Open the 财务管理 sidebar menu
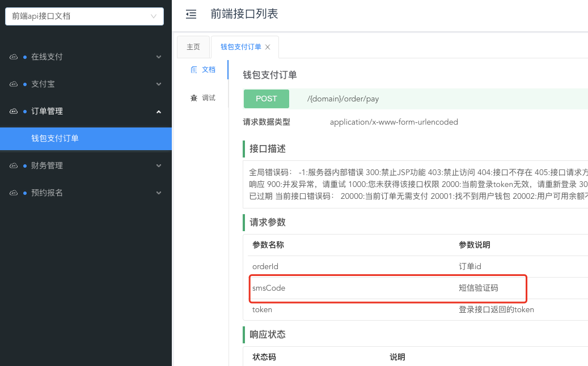 click(x=86, y=165)
